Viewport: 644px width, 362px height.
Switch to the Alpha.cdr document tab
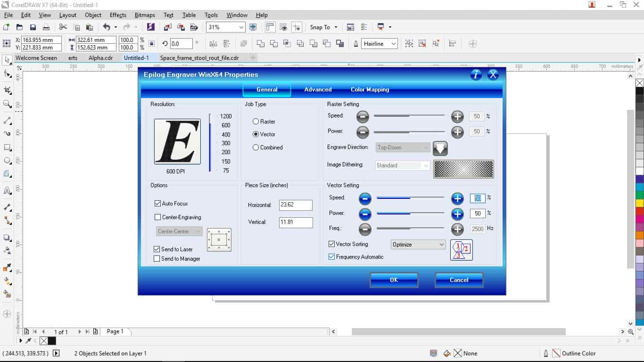point(101,58)
